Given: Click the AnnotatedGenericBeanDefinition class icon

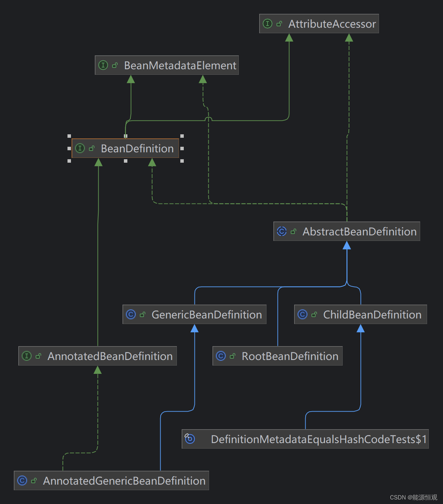Looking at the screenshot, I should (22, 480).
